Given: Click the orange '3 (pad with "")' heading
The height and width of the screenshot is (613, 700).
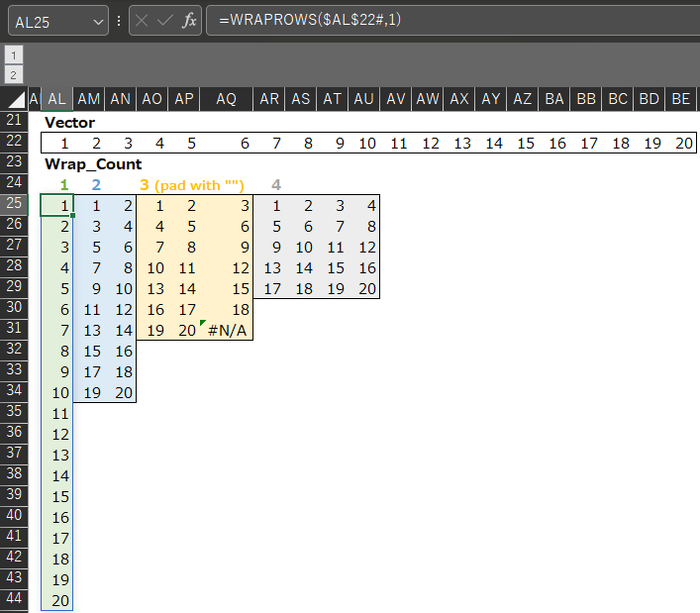Looking at the screenshot, I should click(192, 185).
